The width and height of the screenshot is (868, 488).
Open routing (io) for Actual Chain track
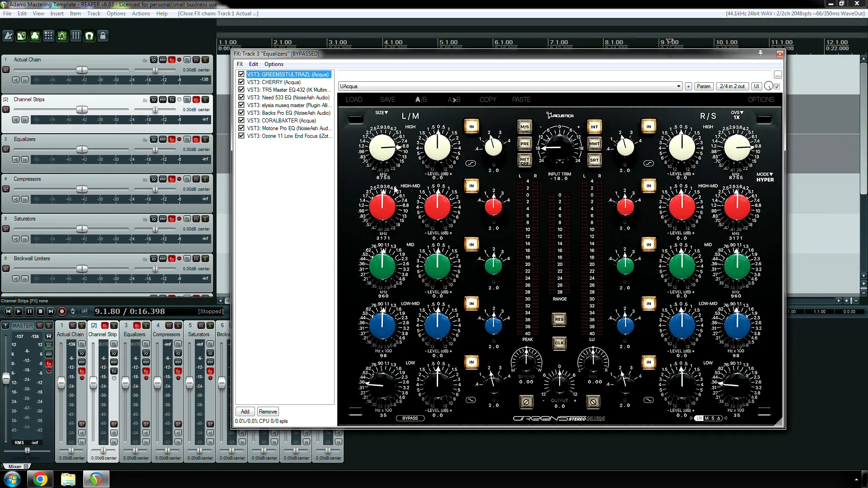pos(154,60)
